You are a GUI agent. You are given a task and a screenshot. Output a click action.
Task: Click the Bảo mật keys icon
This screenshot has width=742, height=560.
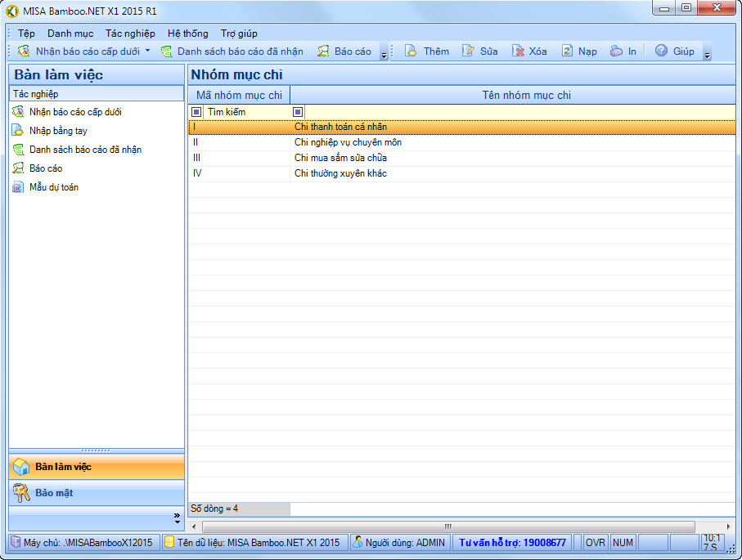21,493
